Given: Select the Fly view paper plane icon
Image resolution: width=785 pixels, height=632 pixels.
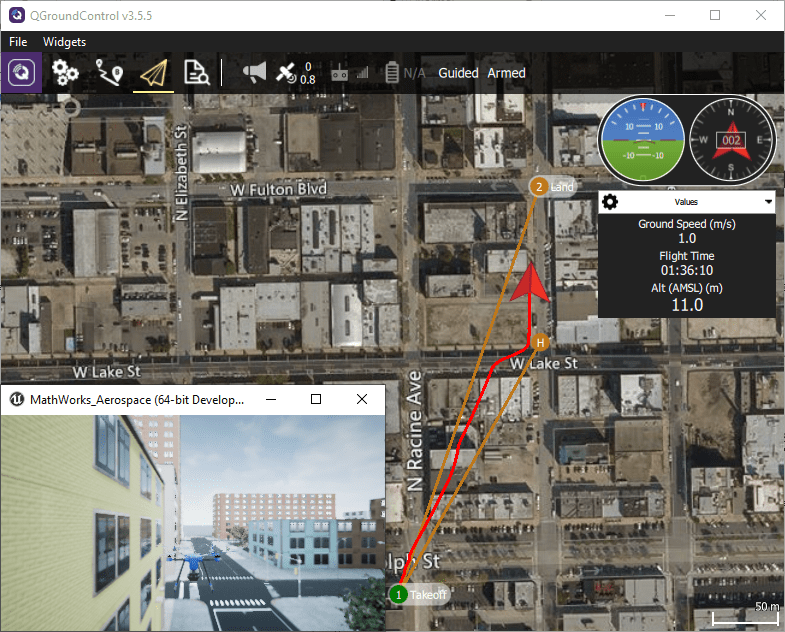Looking at the screenshot, I should pyautogui.click(x=153, y=74).
